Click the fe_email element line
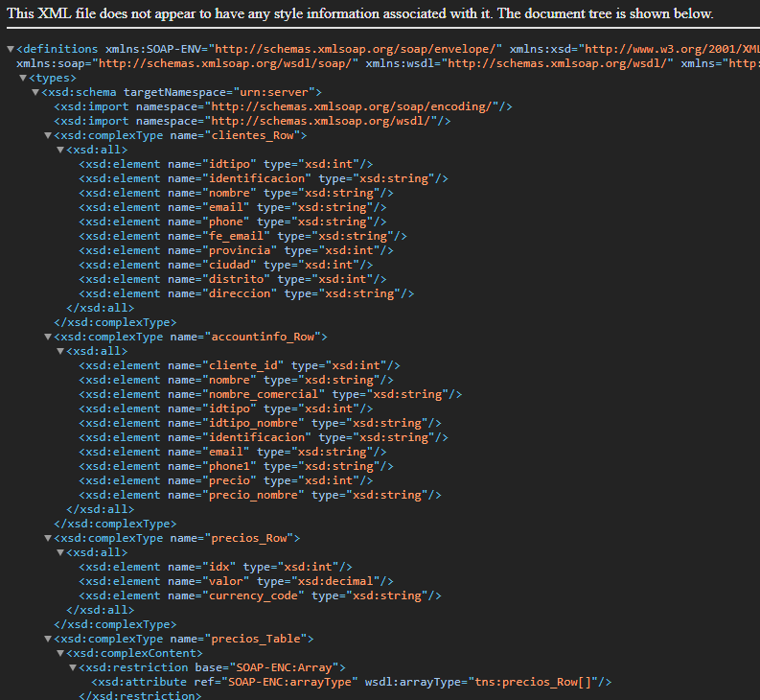 [242, 236]
